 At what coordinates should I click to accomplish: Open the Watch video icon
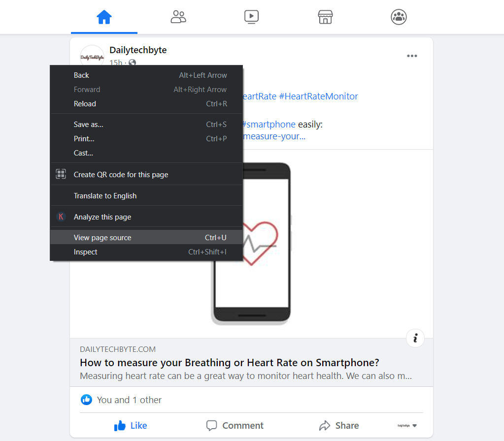pyautogui.click(x=251, y=16)
